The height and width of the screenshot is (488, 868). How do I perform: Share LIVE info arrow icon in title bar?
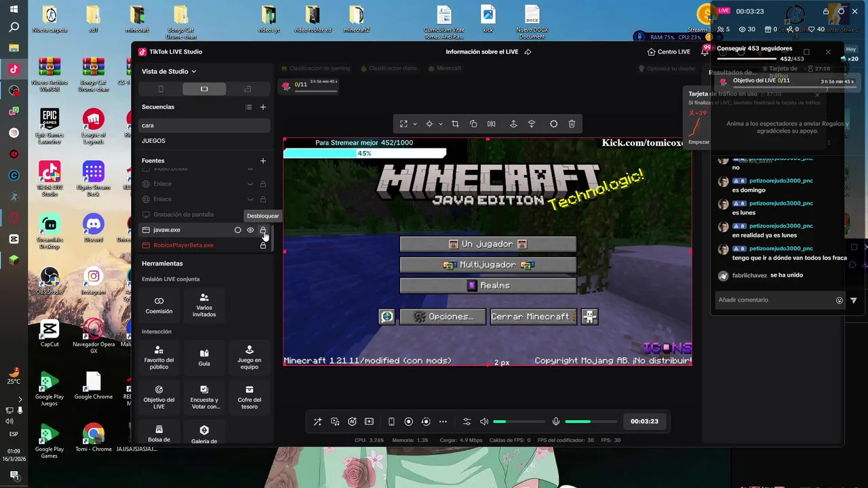528,52
